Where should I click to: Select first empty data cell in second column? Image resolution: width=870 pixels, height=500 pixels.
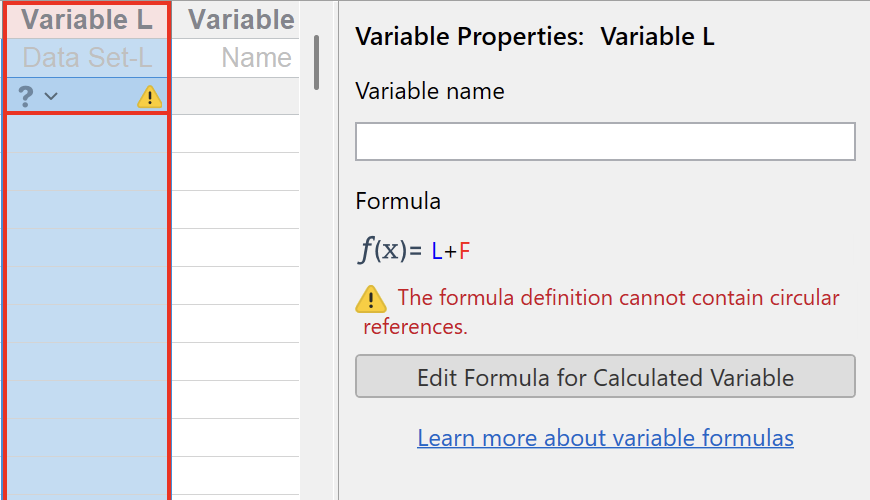(x=236, y=133)
